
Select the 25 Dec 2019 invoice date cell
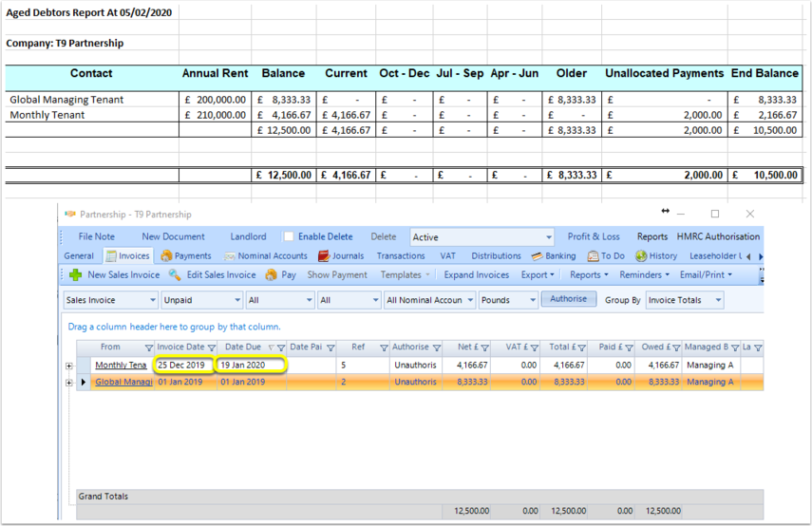point(184,365)
